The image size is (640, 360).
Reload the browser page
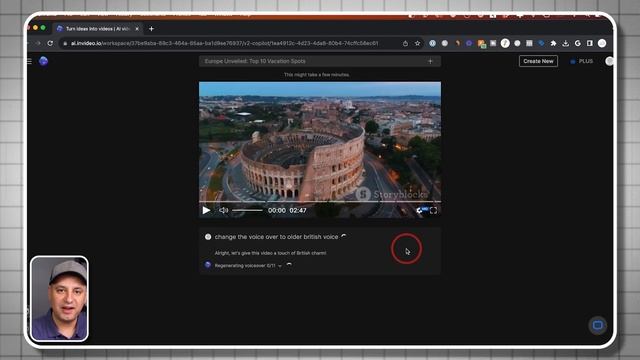click(50, 43)
